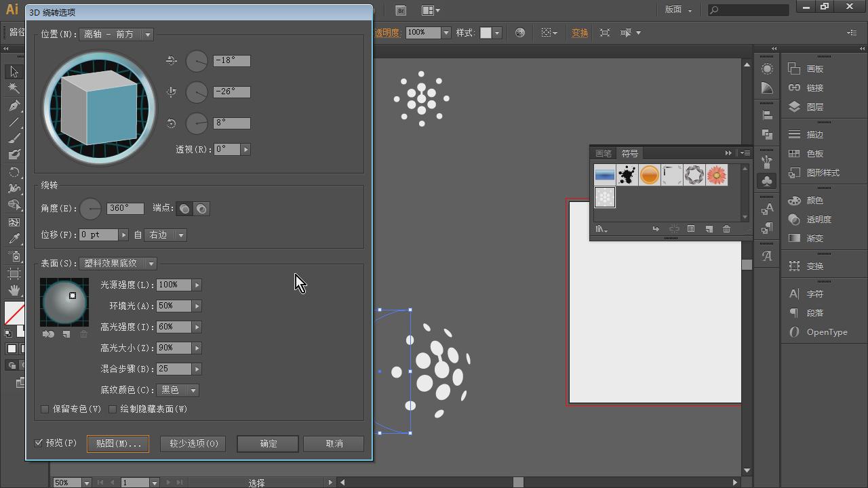
Task: Open the symbol libraries menu icon
Action: click(601, 229)
